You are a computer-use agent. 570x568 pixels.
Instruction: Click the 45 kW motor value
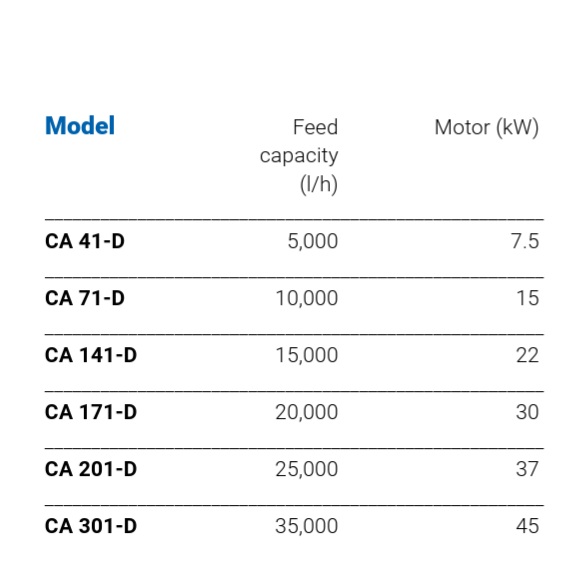click(x=527, y=526)
